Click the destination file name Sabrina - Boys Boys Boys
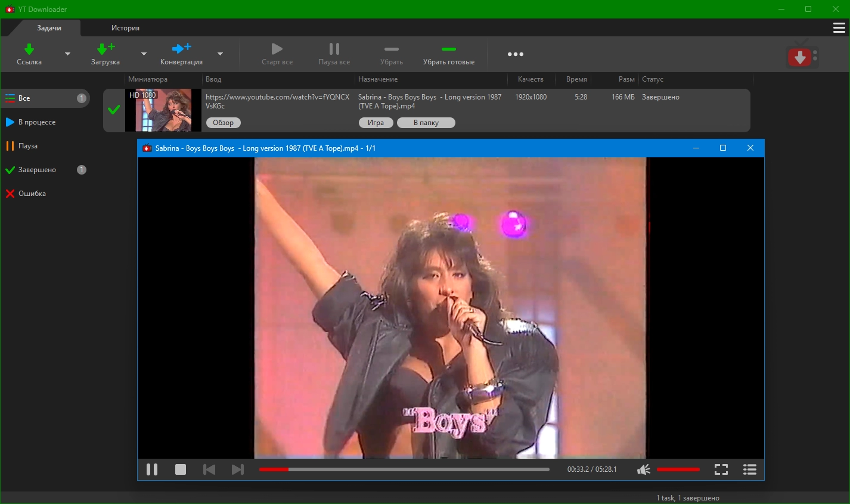Screen dimensions: 850x504 (430, 101)
